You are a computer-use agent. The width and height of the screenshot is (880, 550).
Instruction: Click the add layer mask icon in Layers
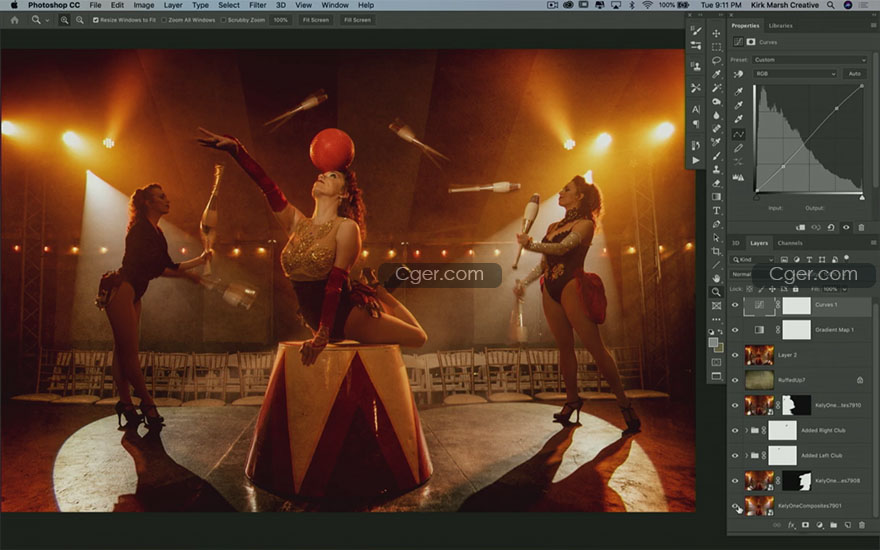pos(805,525)
